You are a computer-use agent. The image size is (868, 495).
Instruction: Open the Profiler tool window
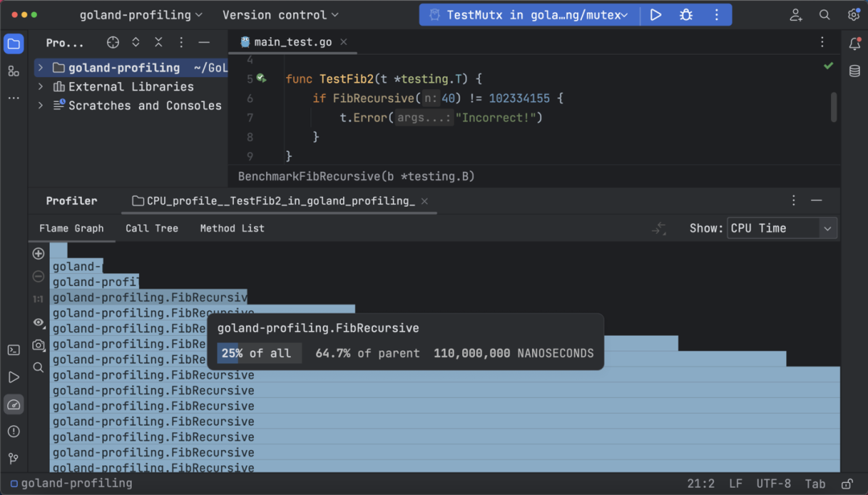14,405
